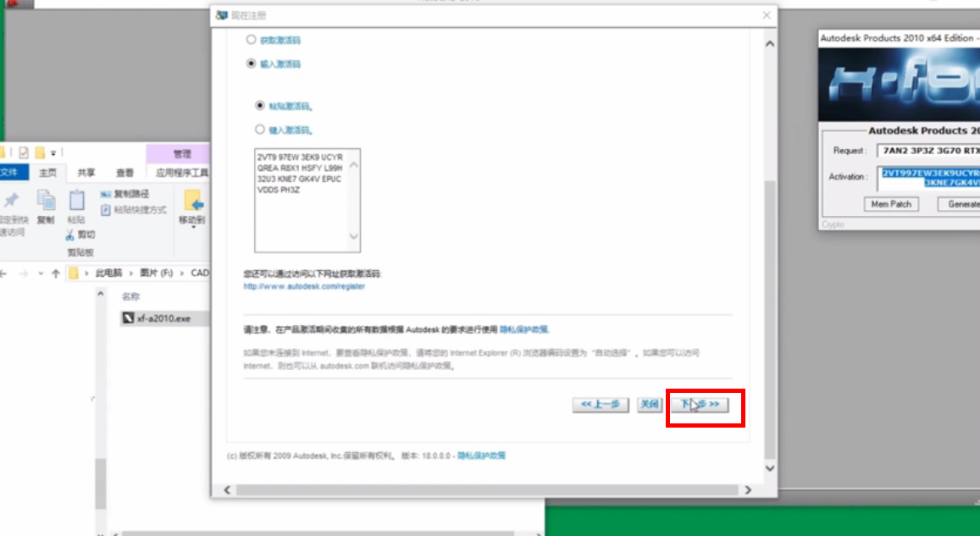Click the 剪切 scissors icon
The height and width of the screenshot is (536, 980).
click(70, 235)
